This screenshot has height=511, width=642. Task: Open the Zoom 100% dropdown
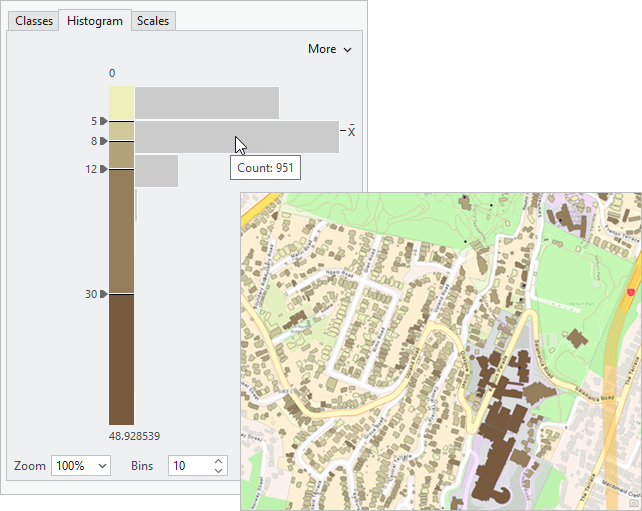[81, 466]
